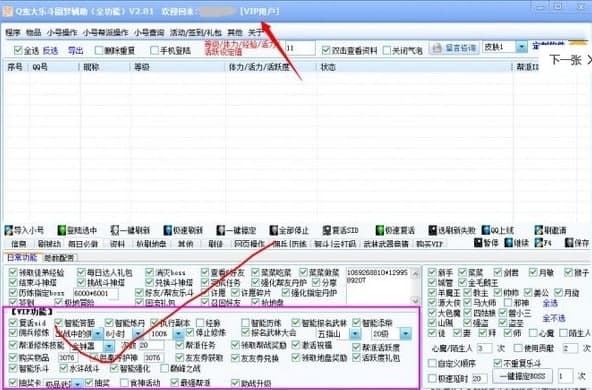Open the 物品 menu
This screenshot has height=390, width=592.
click(33, 32)
